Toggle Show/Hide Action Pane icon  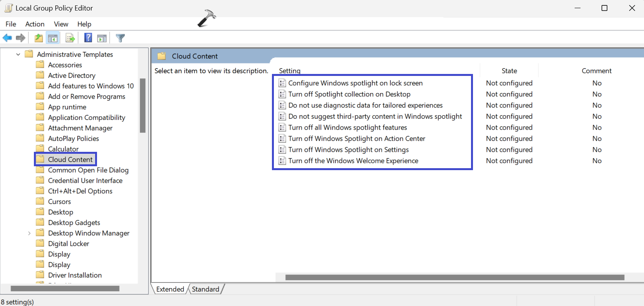pyautogui.click(x=102, y=38)
